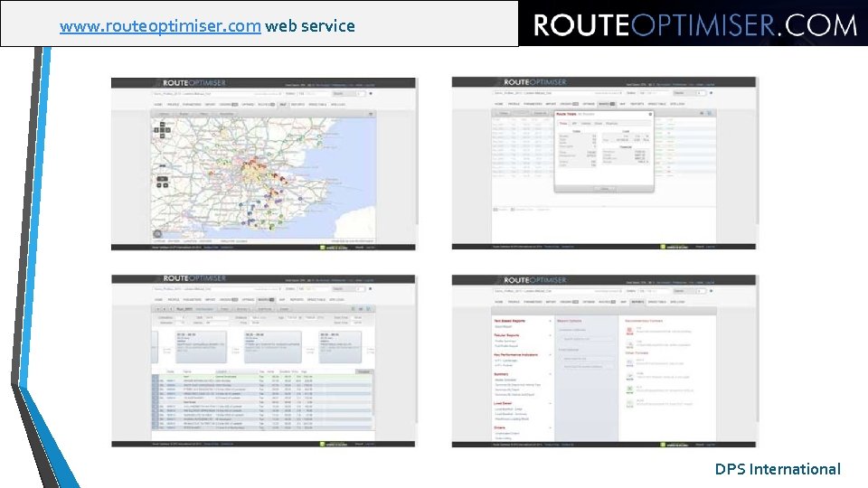Screen dimensions: 868x488
Task: Collapse the Summary reports section
Action: tap(550, 374)
